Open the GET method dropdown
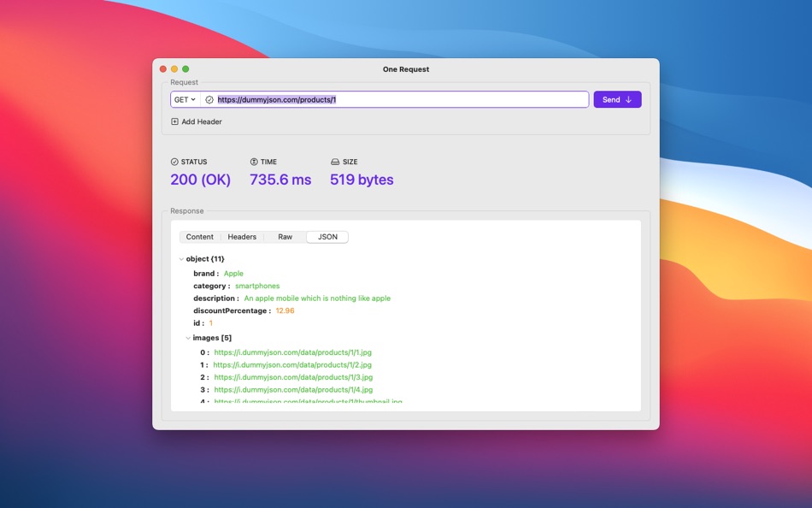The width and height of the screenshot is (812, 508). click(185, 99)
